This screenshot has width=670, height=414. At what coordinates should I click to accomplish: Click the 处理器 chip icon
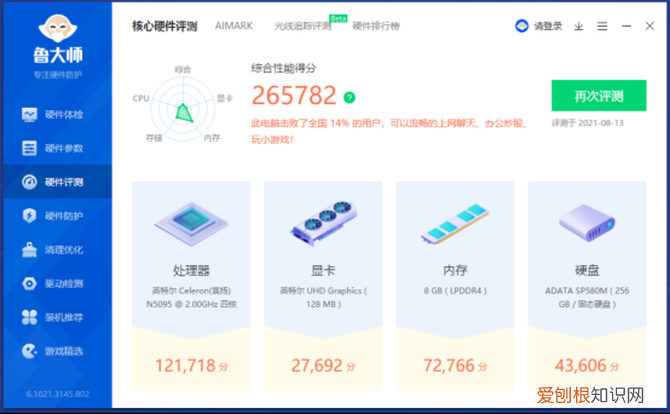[x=191, y=223]
